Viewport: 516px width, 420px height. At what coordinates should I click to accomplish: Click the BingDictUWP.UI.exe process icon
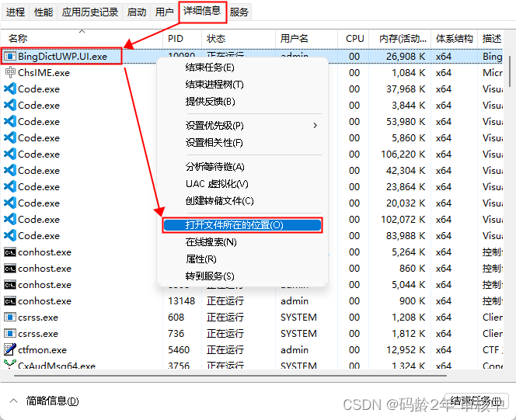coord(10,56)
